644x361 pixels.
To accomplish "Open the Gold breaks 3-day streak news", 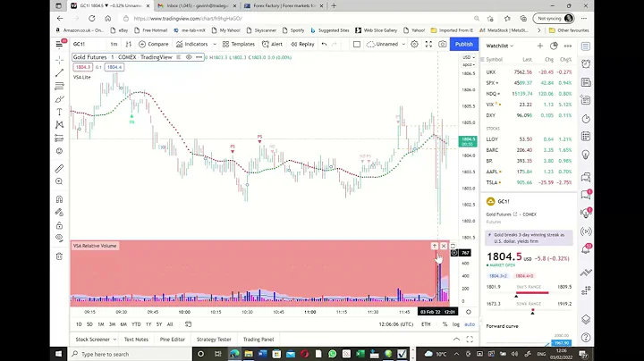I will pos(529,238).
